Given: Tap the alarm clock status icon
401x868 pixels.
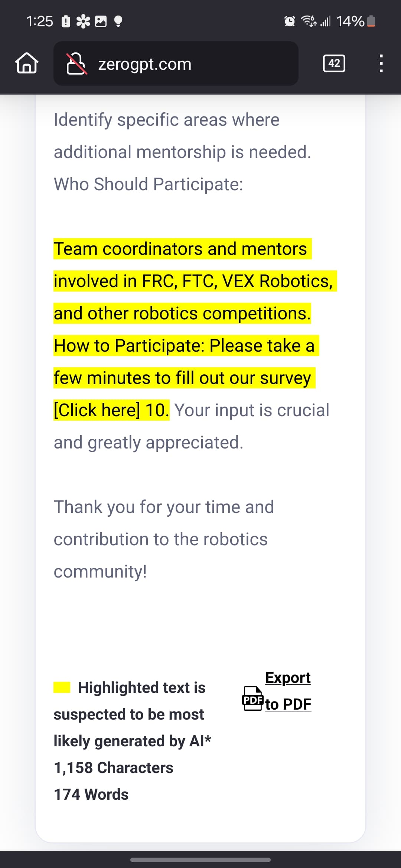Looking at the screenshot, I should tap(290, 21).
